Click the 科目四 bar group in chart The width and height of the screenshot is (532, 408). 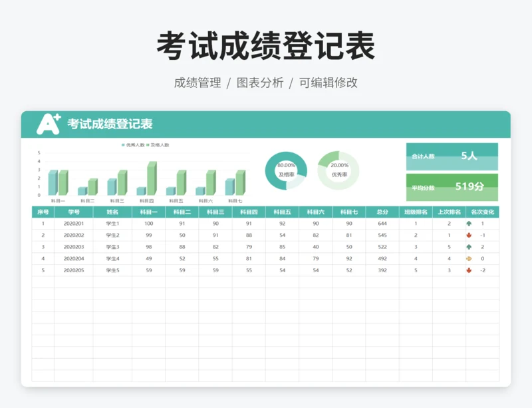coord(146,178)
